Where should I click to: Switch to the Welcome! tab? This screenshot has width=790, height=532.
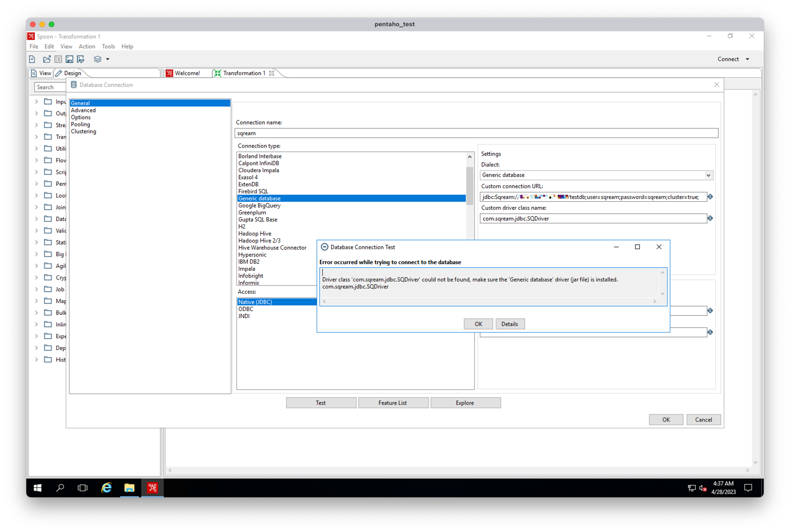pos(183,73)
